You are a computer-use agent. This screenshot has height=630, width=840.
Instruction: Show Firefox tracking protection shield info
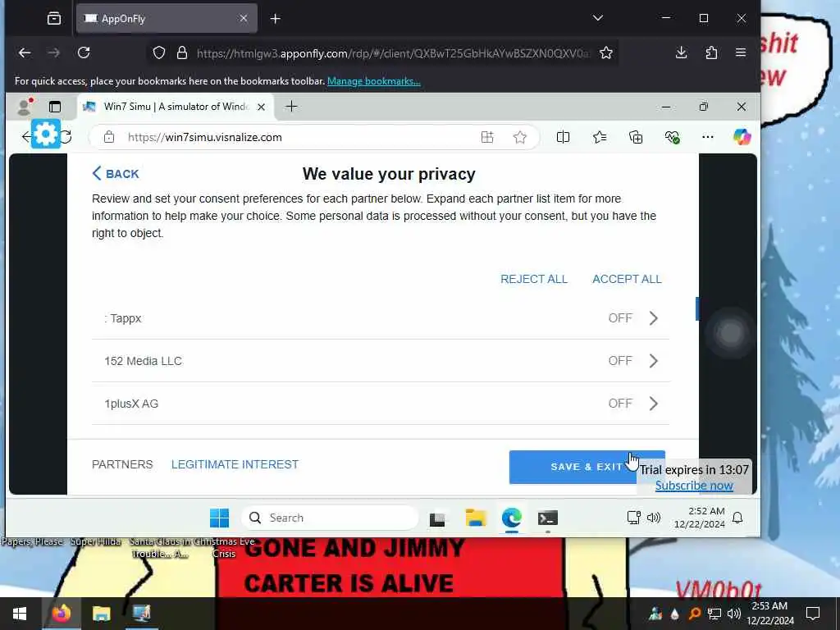(x=159, y=52)
